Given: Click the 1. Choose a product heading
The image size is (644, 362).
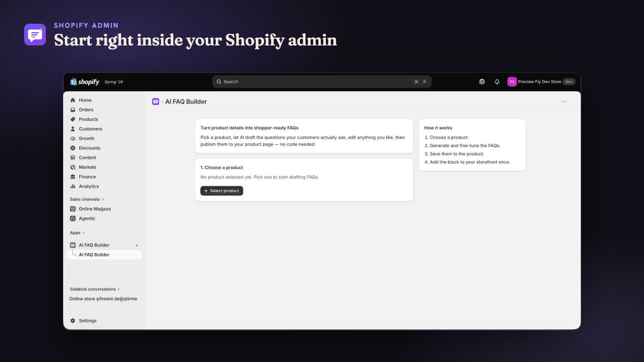Looking at the screenshot, I should coord(222,168).
